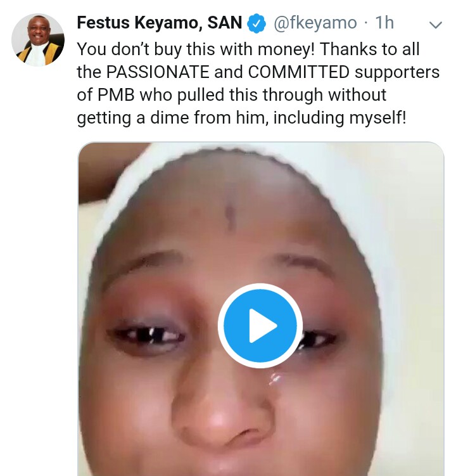Click the 1h timestamp of the tweet
Screen dimensions: 456x476
[384, 23]
